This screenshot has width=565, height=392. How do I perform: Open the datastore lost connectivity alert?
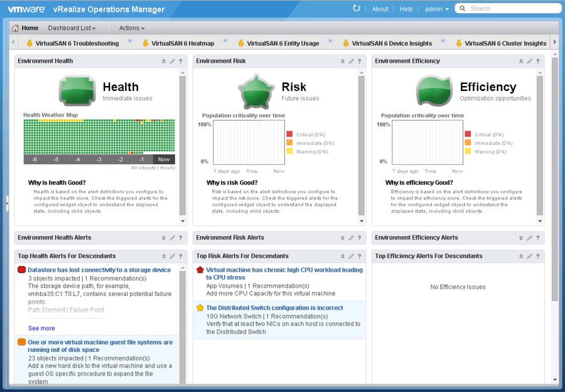tap(99, 270)
